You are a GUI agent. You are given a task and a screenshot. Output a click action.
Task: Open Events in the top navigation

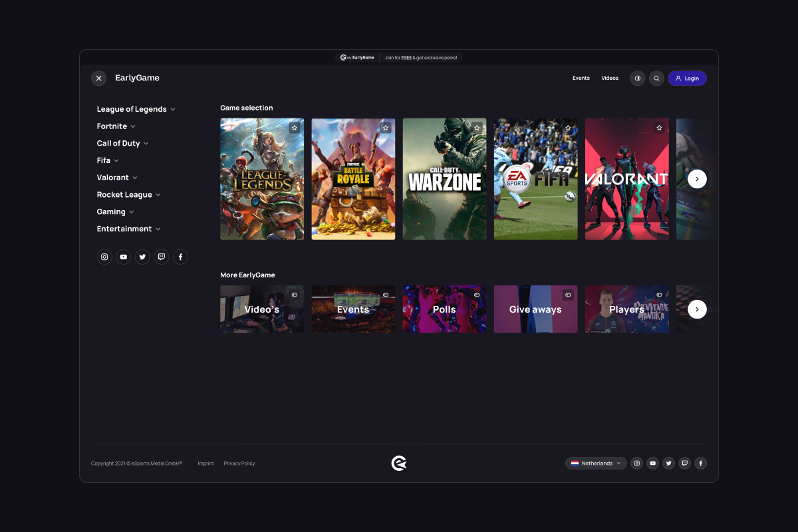581,78
